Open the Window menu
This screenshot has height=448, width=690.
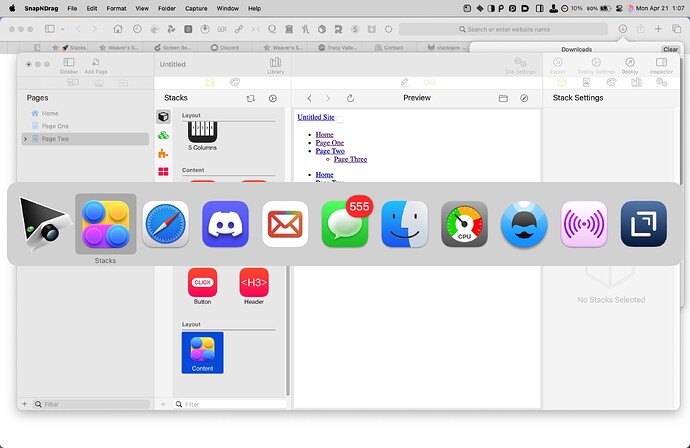(x=228, y=8)
